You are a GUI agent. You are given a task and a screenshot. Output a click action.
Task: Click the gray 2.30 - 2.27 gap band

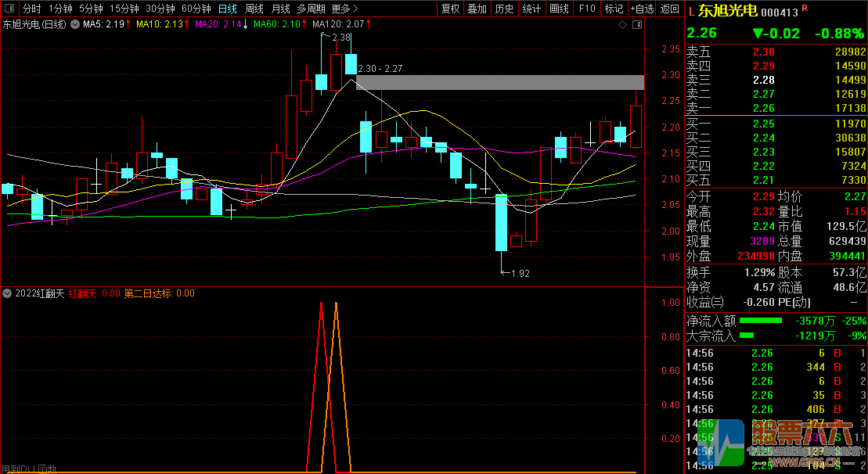tap(499, 82)
